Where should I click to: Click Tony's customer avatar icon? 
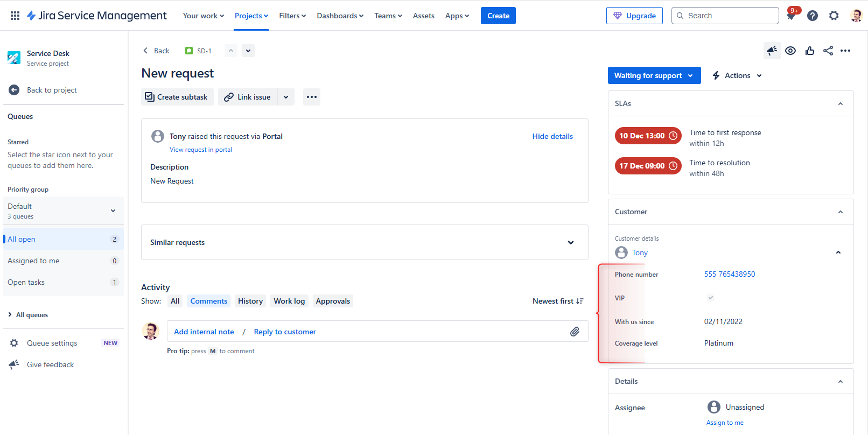tap(621, 252)
